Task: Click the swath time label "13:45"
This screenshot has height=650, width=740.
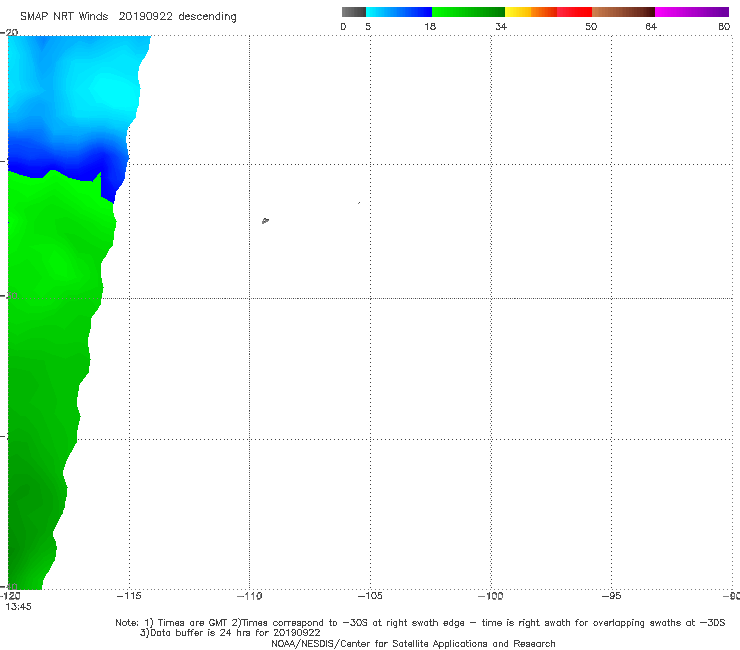Action: (x=18, y=607)
